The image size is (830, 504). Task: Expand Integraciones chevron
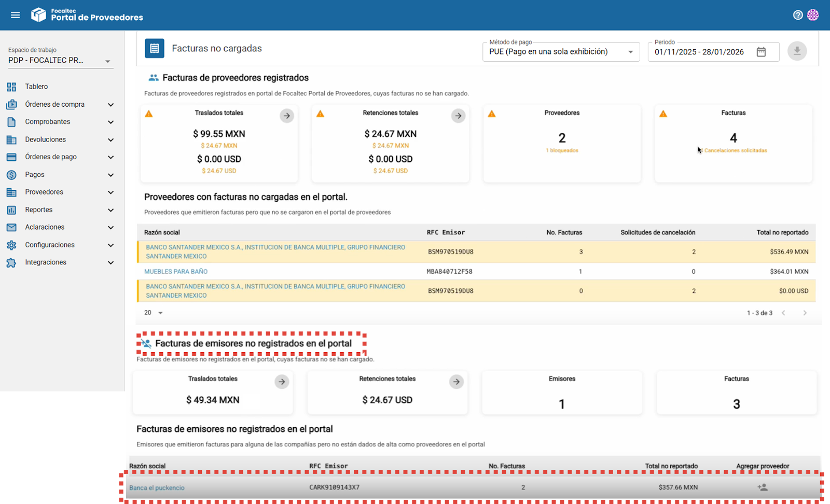coord(110,263)
